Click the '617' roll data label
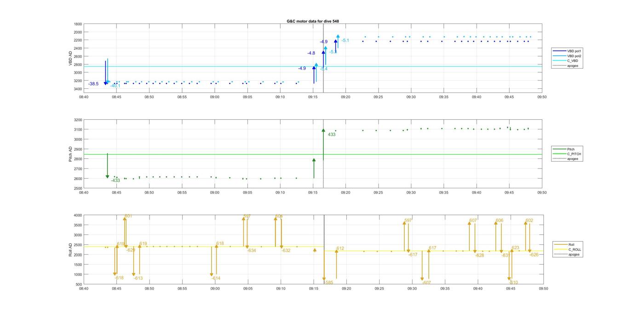The image size is (644, 319). (x=432, y=248)
